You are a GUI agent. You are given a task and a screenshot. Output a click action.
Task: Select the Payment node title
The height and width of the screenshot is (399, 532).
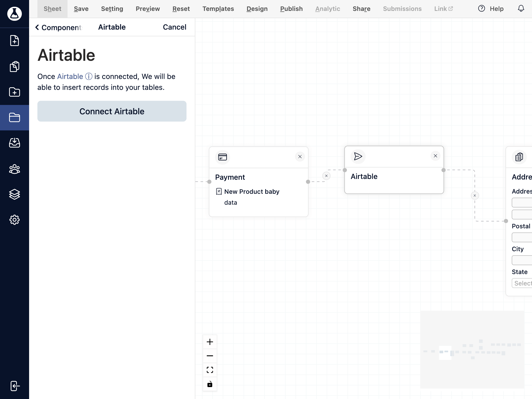pyautogui.click(x=230, y=177)
